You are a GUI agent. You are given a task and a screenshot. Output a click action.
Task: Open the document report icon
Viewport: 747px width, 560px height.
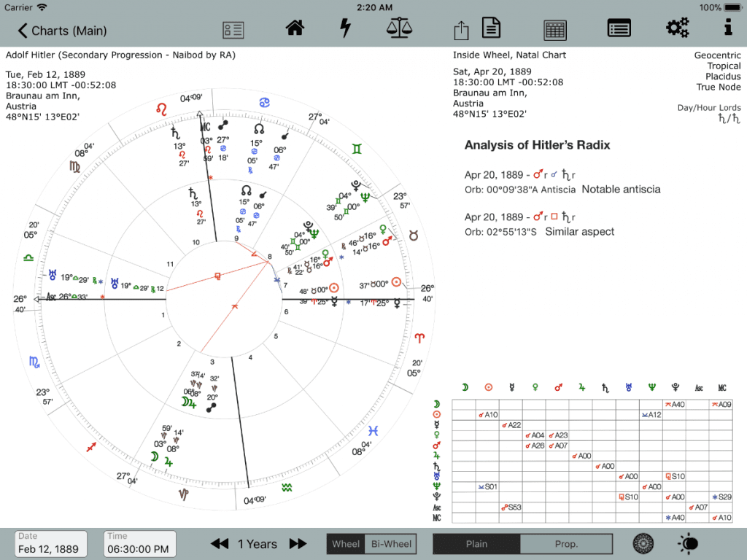pos(491,28)
